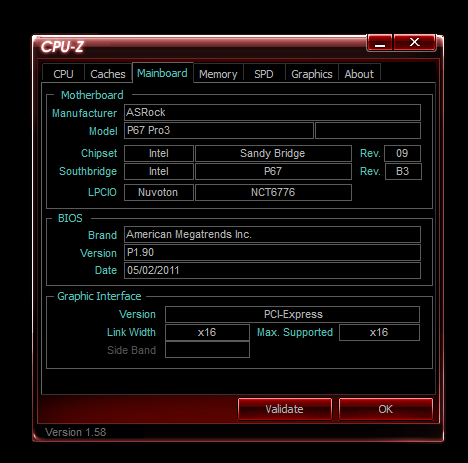Viewport: 468px width, 463px height.
Task: Click the Version 1.58 status text
Action: pyautogui.click(x=75, y=432)
